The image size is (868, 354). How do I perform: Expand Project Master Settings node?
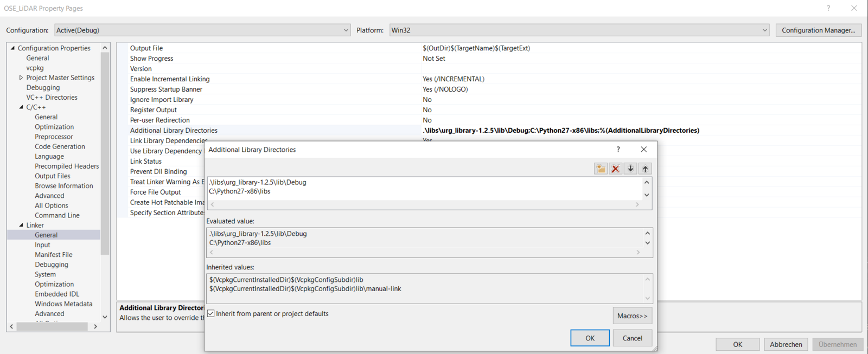[x=21, y=78]
